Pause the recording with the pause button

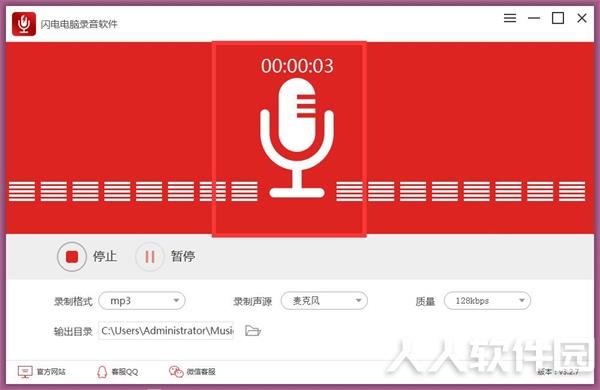tap(150, 256)
